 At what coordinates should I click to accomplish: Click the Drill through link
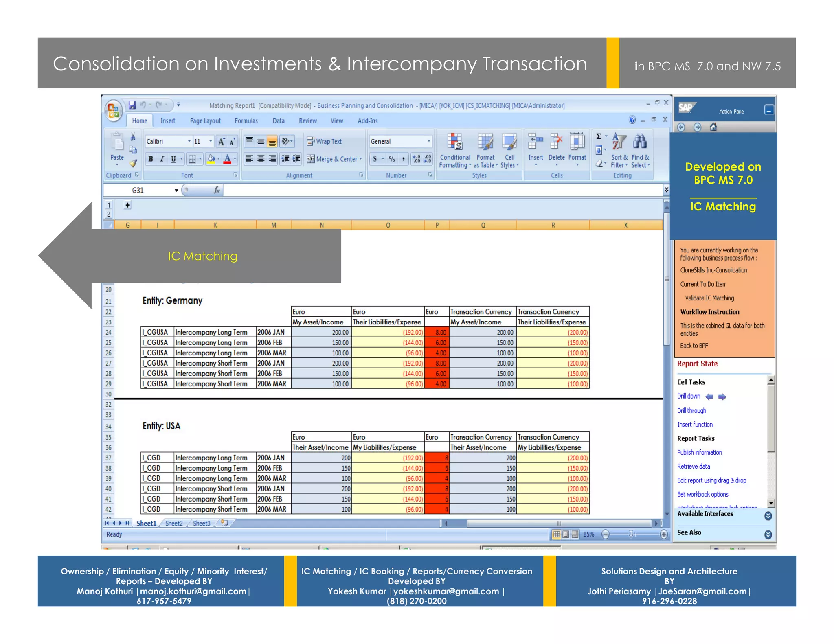coord(691,410)
